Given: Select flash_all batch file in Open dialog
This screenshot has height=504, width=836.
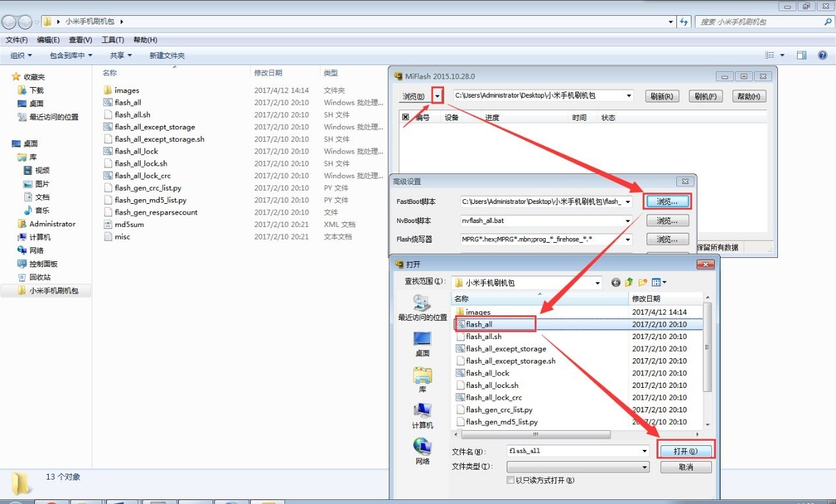Looking at the screenshot, I should click(479, 325).
